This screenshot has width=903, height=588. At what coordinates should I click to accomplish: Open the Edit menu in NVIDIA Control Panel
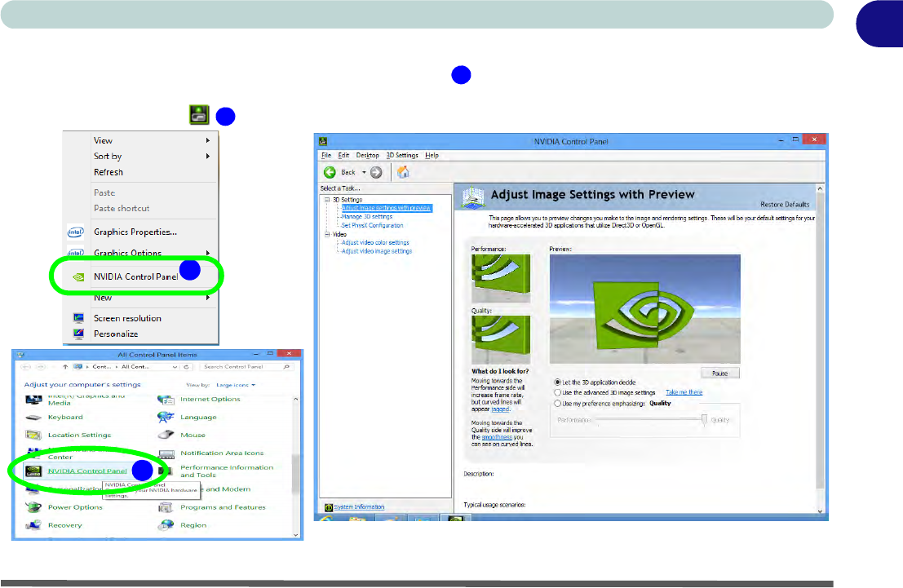[x=343, y=156]
